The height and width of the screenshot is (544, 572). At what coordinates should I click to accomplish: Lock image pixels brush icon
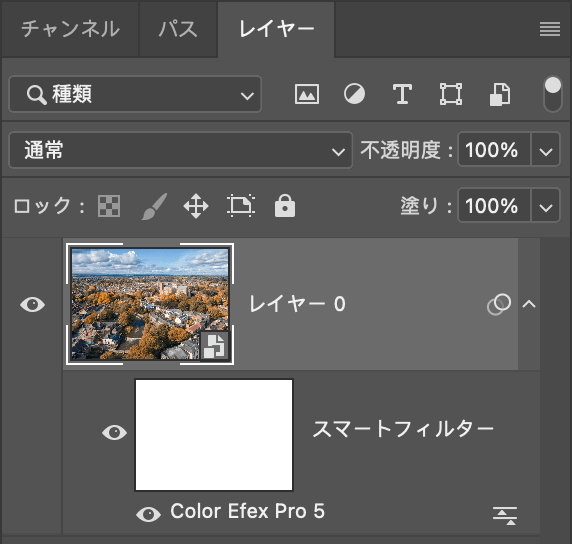pyautogui.click(x=154, y=207)
